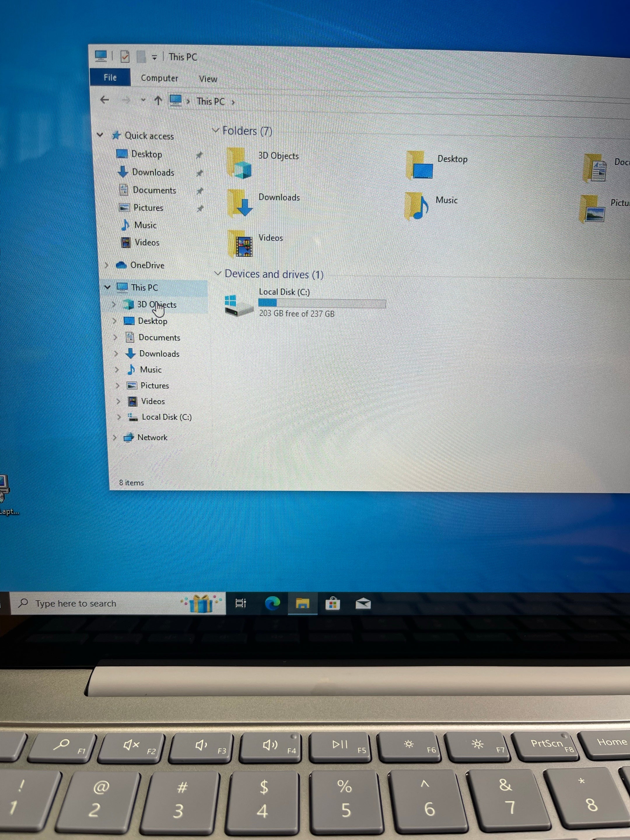Go back with the left arrow
The height and width of the screenshot is (840, 630).
[105, 99]
